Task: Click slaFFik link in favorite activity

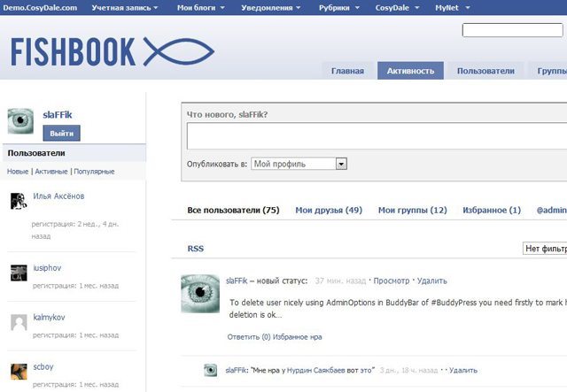Action: tap(236, 371)
